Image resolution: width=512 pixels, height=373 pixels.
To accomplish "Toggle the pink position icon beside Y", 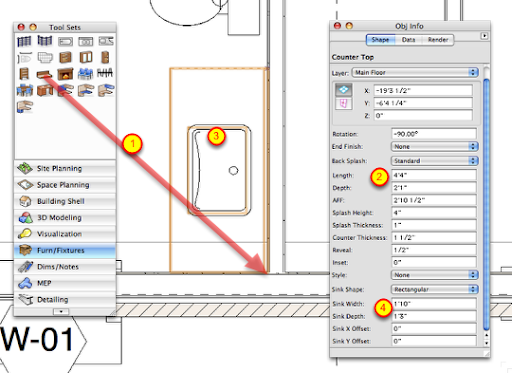I will tap(343, 103).
